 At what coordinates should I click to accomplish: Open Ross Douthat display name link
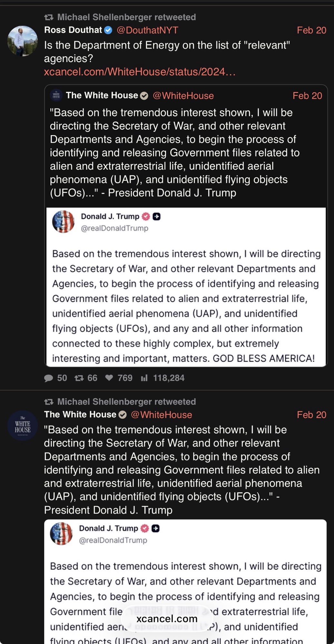click(73, 30)
